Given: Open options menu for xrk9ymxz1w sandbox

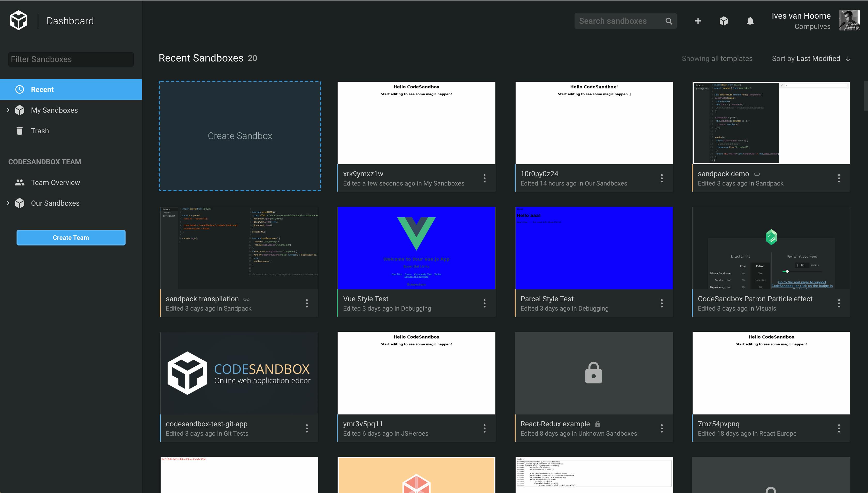Looking at the screenshot, I should coord(484,178).
